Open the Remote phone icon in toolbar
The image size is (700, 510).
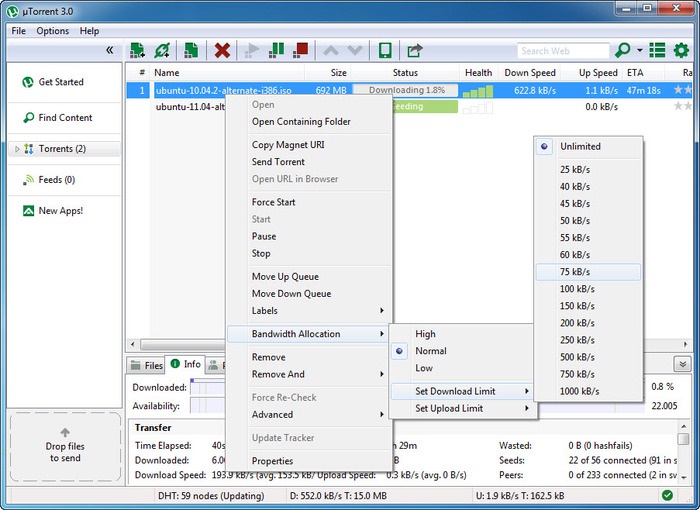point(383,50)
